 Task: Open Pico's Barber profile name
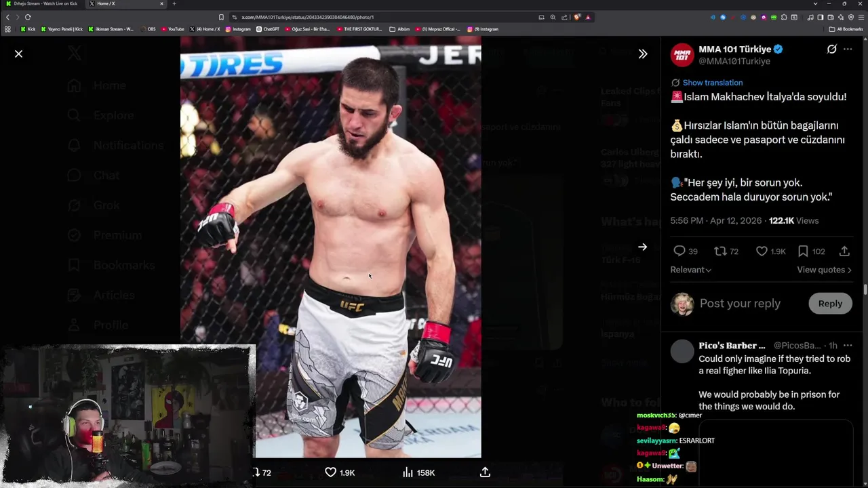click(732, 346)
